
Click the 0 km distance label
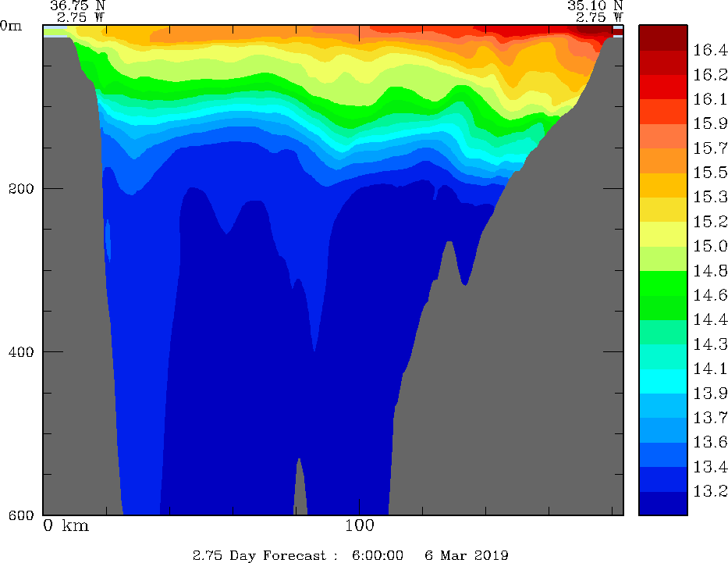[x=66, y=526]
